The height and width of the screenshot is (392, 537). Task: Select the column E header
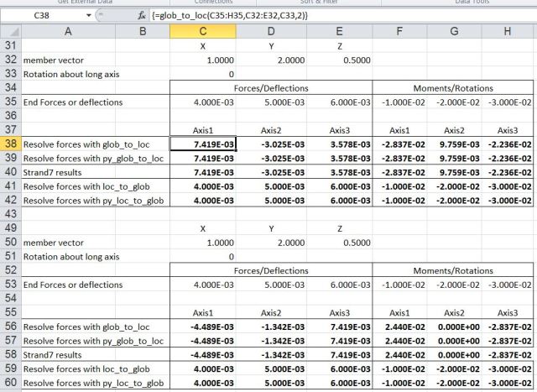click(x=338, y=31)
